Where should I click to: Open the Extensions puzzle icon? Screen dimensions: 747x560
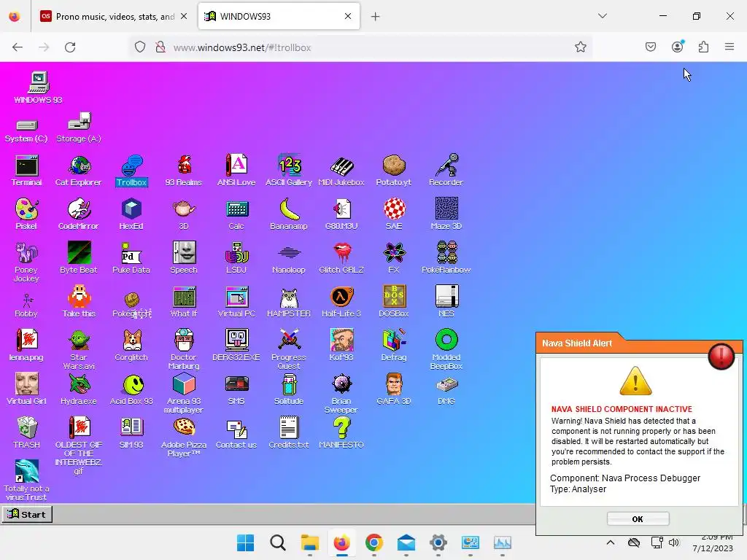[703, 47]
